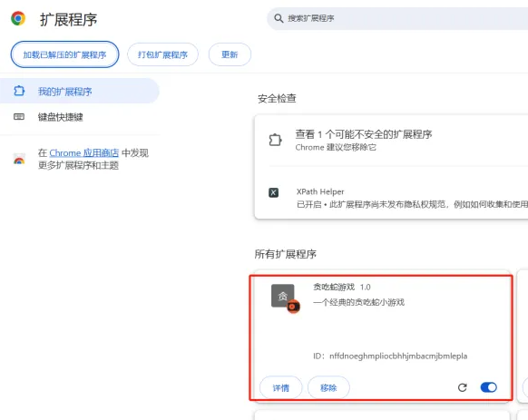Focus the 搜索扩展程序 search field

tap(397, 18)
